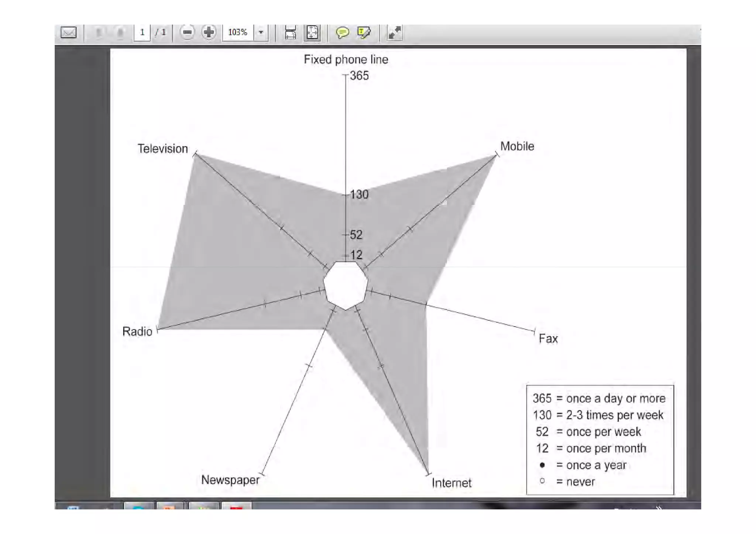Click the legend box in the chart
756x534 pixels.
(599, 440)
